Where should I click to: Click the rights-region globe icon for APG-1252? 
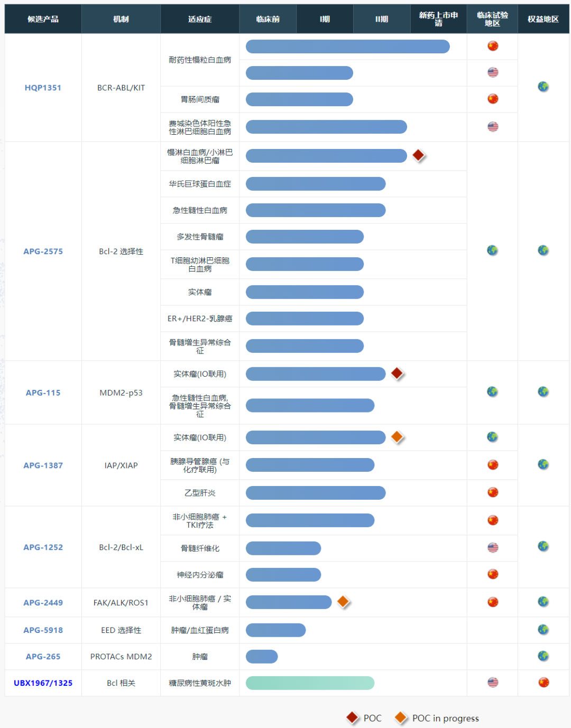pos(543,546)
